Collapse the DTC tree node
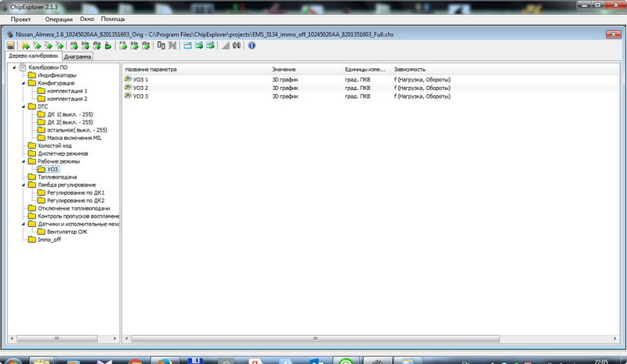Image resolution: width=627 pixels, height=364 pixels. pos(24,106)
